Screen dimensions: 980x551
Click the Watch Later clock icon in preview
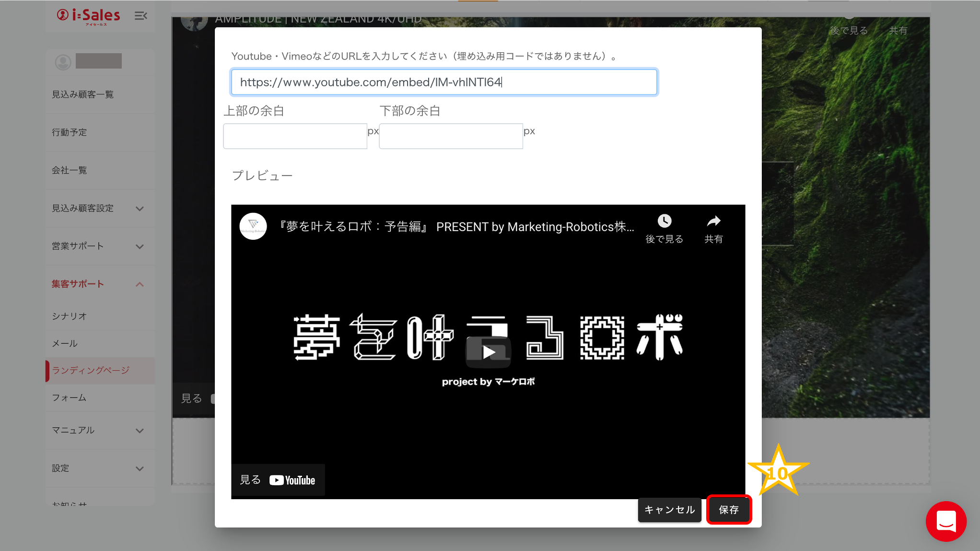coord(664,221)
